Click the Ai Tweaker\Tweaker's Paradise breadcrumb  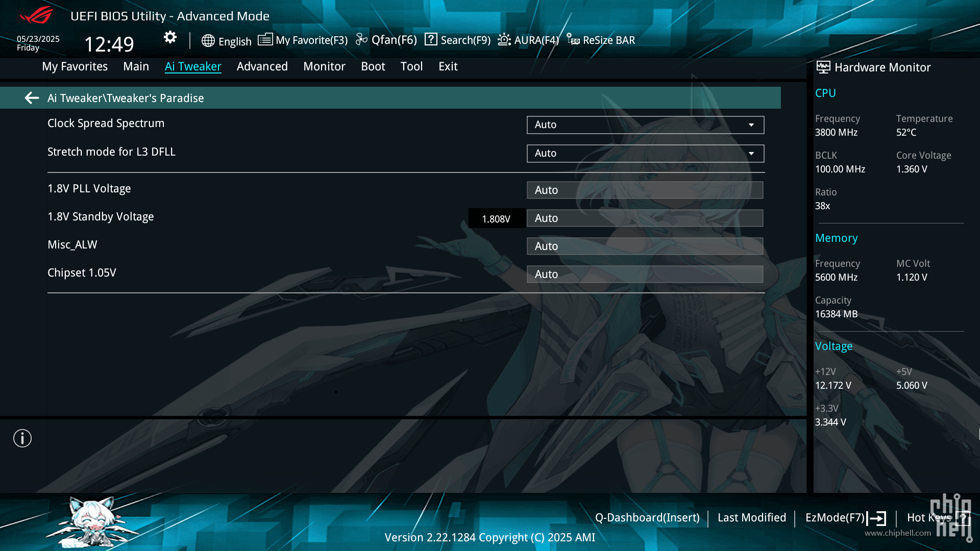point(126,98)
